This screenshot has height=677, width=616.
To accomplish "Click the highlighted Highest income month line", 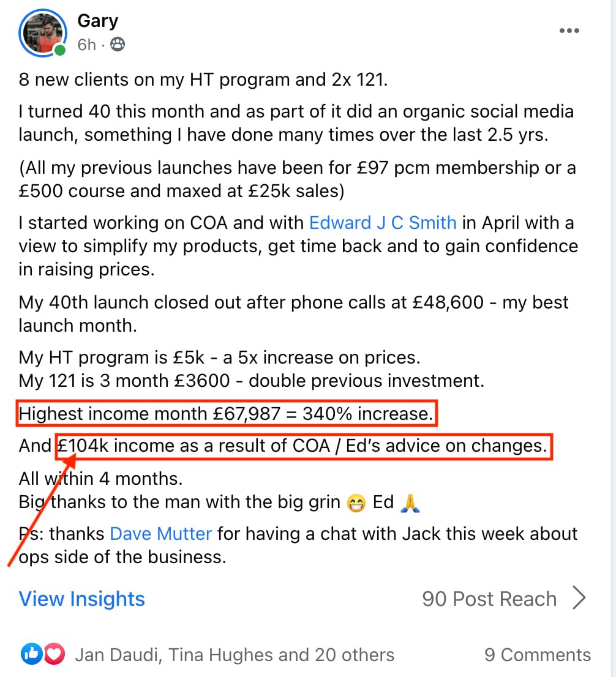I will click(226, 414).
